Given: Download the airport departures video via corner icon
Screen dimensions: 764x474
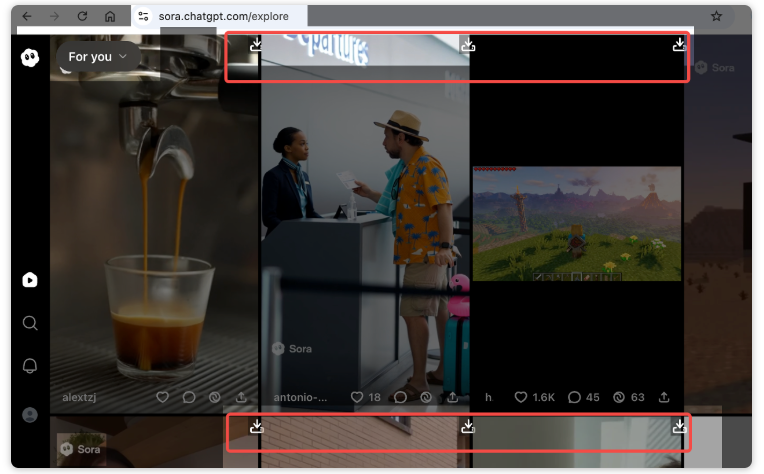Looking at the screenshot, I should [468, 45].
